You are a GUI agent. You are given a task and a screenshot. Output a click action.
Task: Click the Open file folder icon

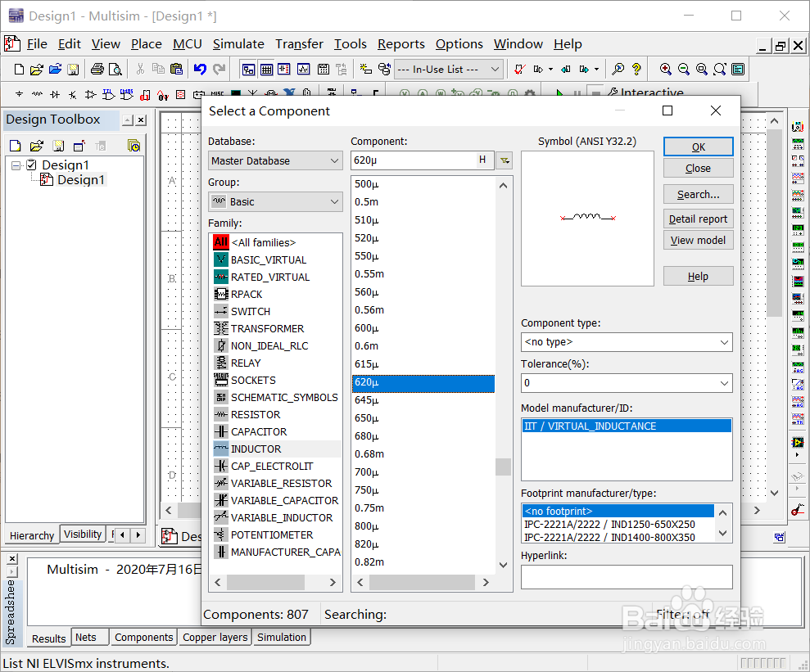click(x=37, y=69)
